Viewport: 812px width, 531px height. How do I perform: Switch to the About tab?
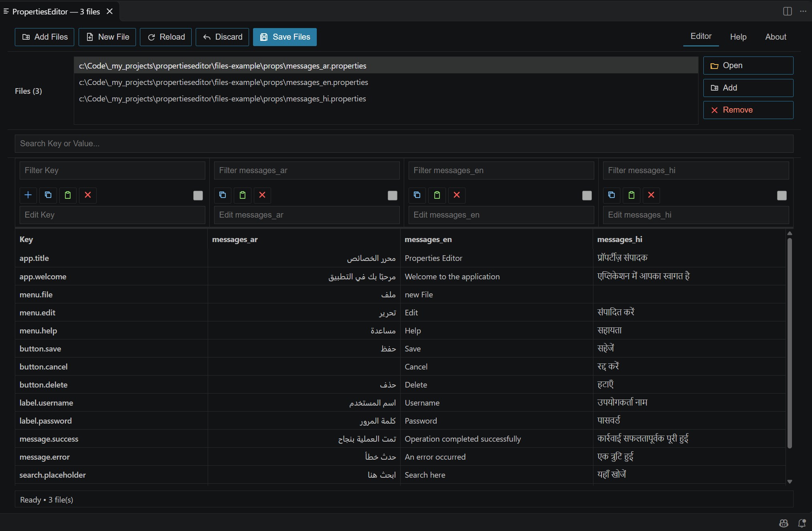(x=776, y=37)
